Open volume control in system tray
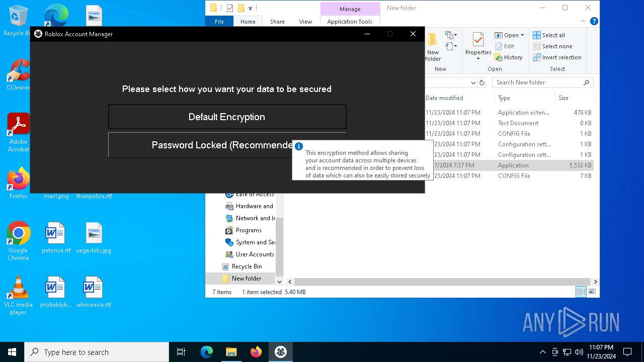 579,352
